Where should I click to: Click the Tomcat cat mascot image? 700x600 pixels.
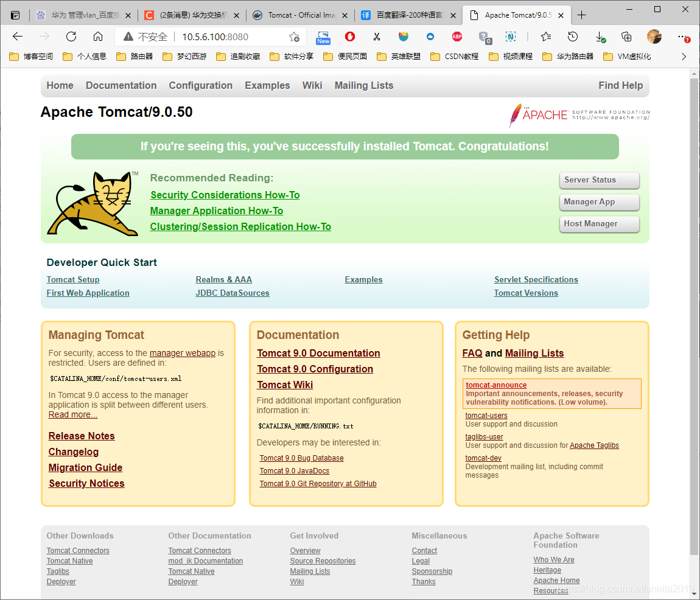(93, 204)
